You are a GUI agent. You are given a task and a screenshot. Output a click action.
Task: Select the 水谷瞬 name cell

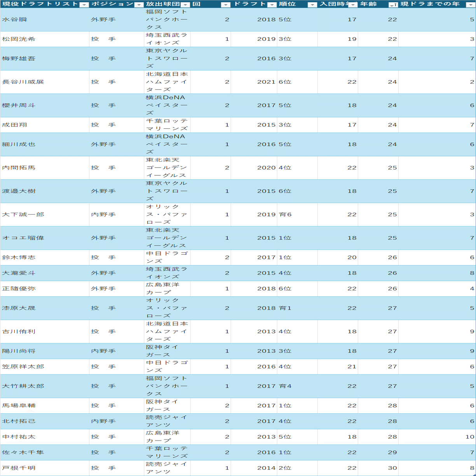click(45, 19)
